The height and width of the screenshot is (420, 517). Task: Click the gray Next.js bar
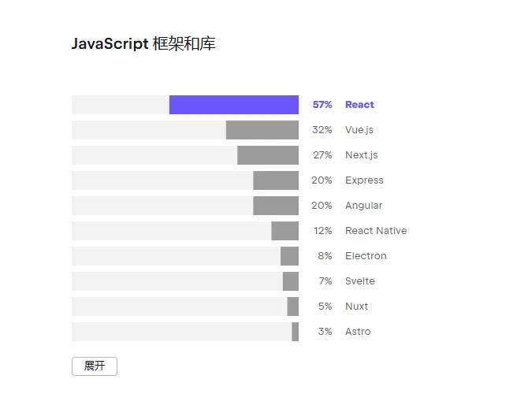coord(268,155)
